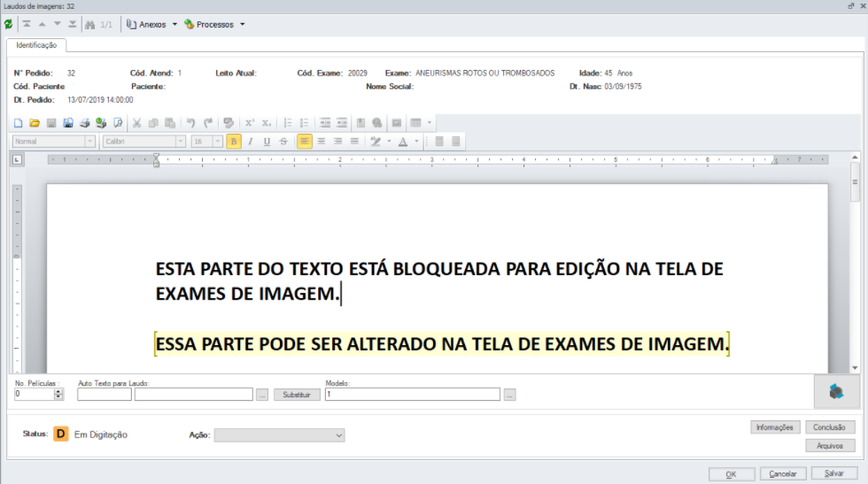Click the binoculars search icon

pos(89,25)
